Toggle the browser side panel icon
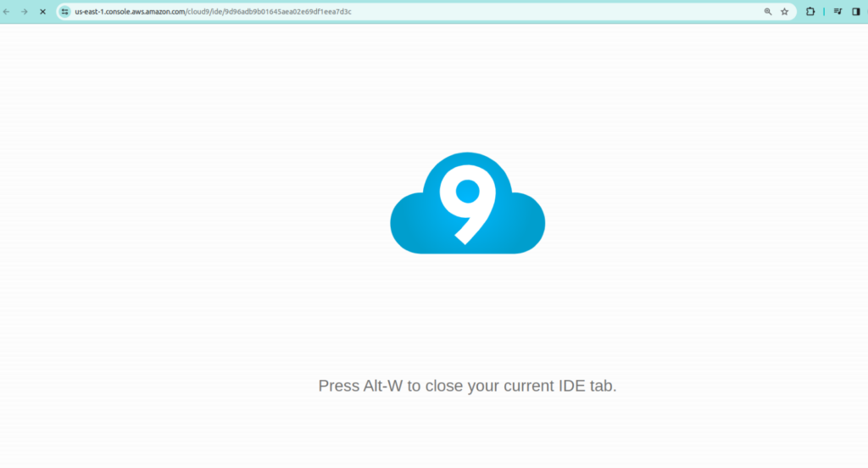The image size is (868, 468). coord(856,12)
